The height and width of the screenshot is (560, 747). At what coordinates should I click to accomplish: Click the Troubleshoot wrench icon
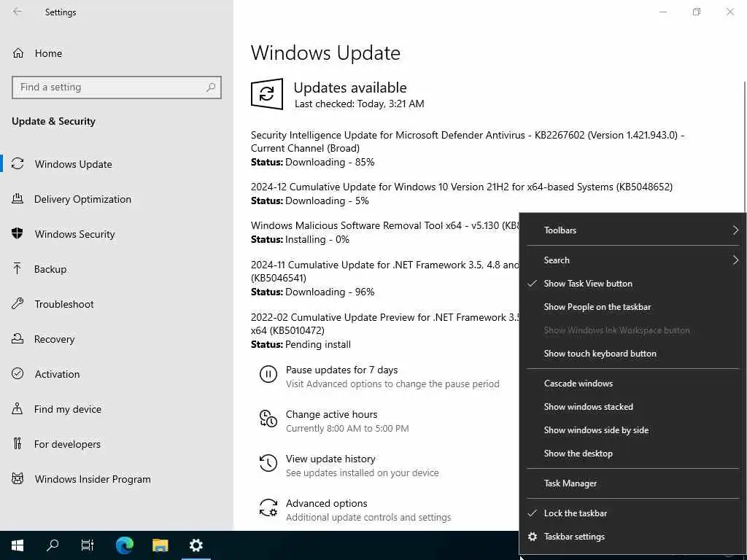tap(18, 304)
